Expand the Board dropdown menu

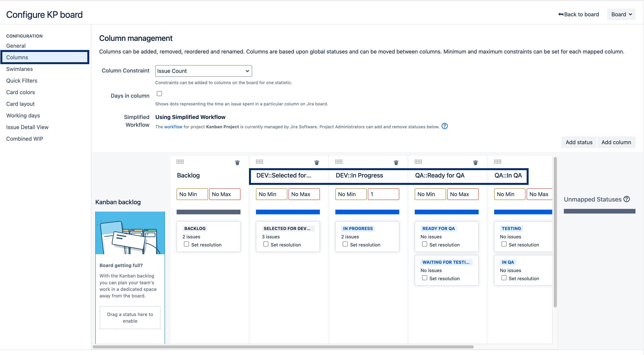click(x=621, y=15)
